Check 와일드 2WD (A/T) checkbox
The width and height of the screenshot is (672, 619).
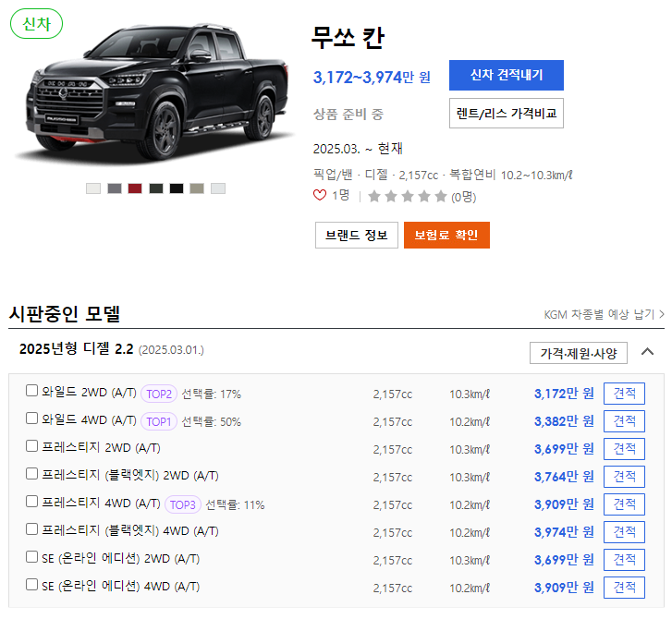tap(31, 391)
